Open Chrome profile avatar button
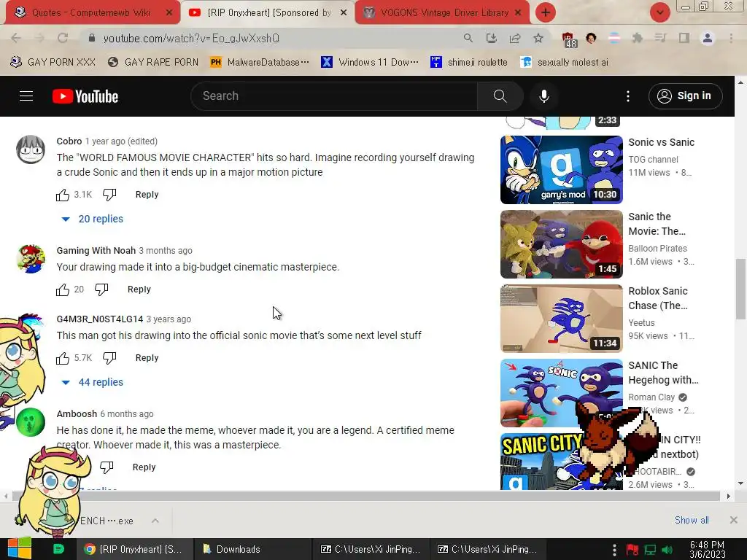Image resolution: width=747 pixels, height=560 pixels. click(x=708, y=38)
